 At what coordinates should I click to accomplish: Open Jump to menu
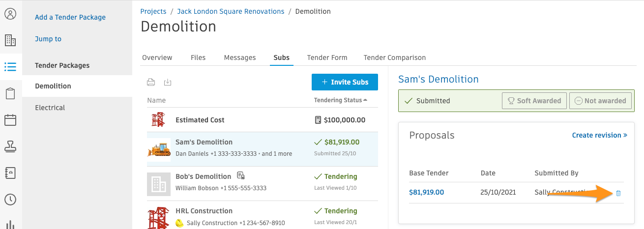(x=48, y=39)
